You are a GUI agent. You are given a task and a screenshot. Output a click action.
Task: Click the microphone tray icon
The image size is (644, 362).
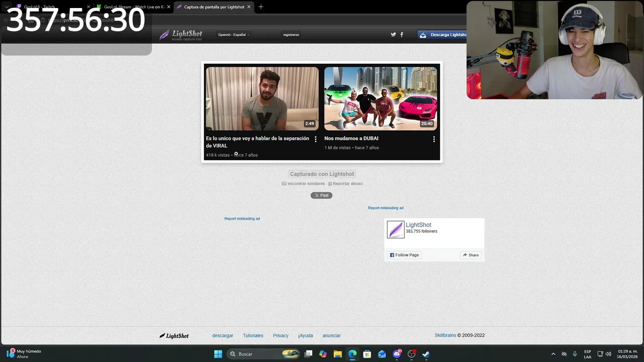(x=575, y=354)
